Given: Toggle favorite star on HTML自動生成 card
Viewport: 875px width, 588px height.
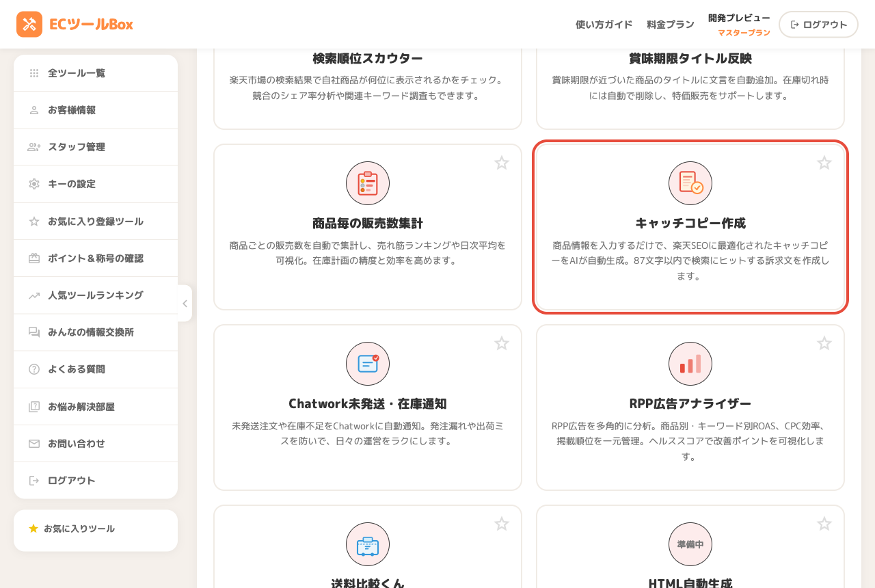Looking at the screenshot, I should point(824,524).
